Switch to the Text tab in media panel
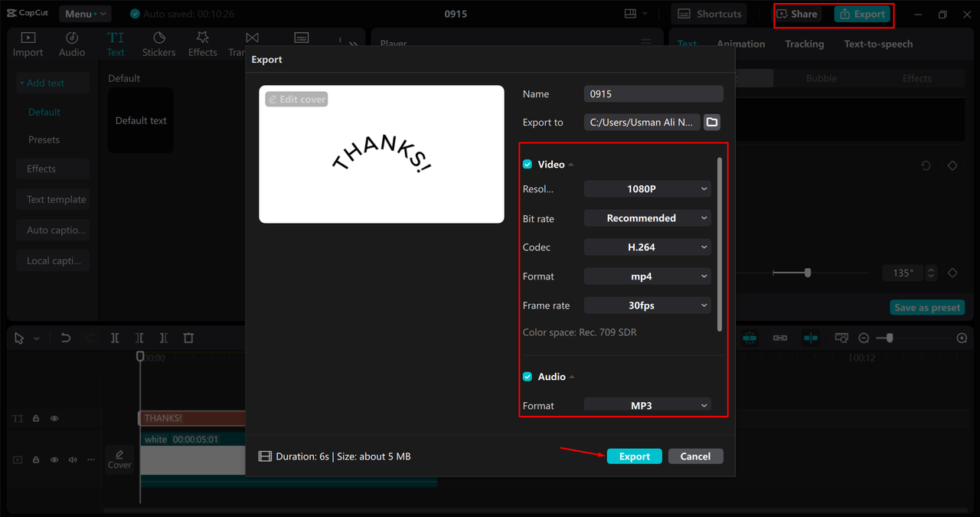The image size is (980, 517). 116,44
